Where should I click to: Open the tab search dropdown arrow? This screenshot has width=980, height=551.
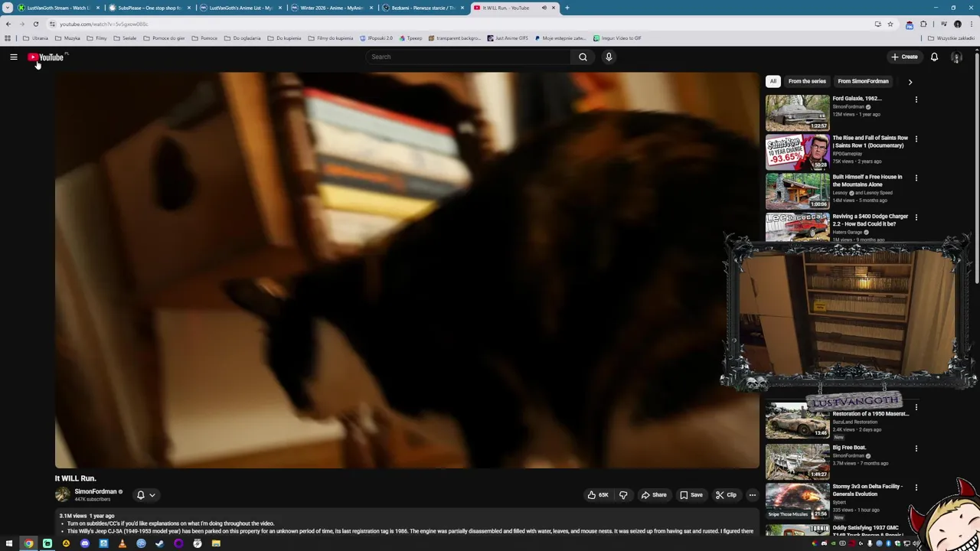tap(8, 8)
